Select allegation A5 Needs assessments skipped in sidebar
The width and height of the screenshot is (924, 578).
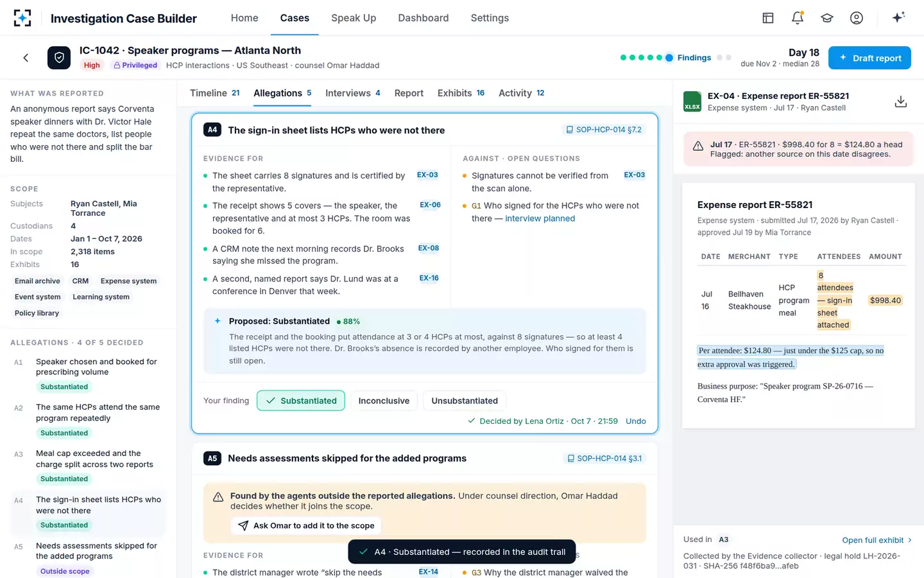[x=88, y=559]
